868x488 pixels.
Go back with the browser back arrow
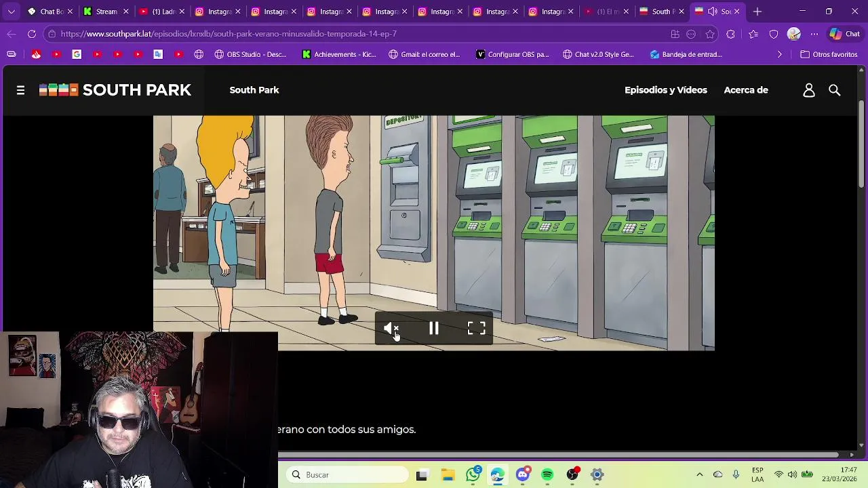pos(12,34)
